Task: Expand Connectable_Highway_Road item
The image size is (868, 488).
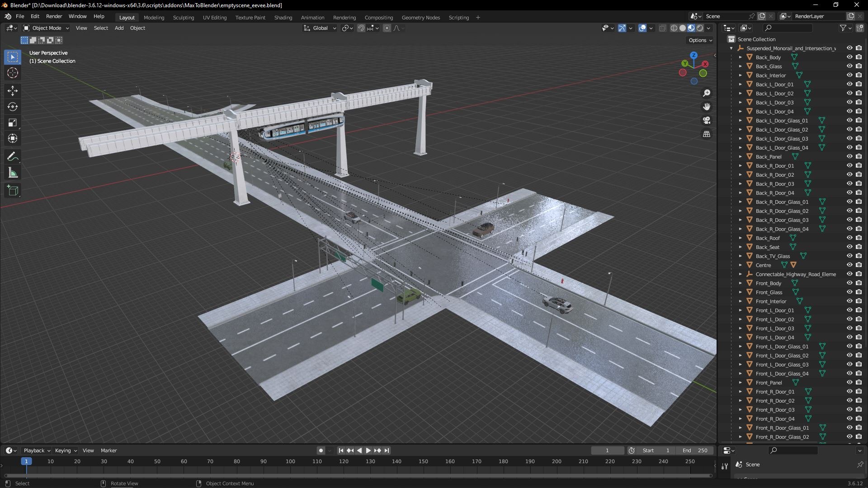Action: tap(741, 274)
